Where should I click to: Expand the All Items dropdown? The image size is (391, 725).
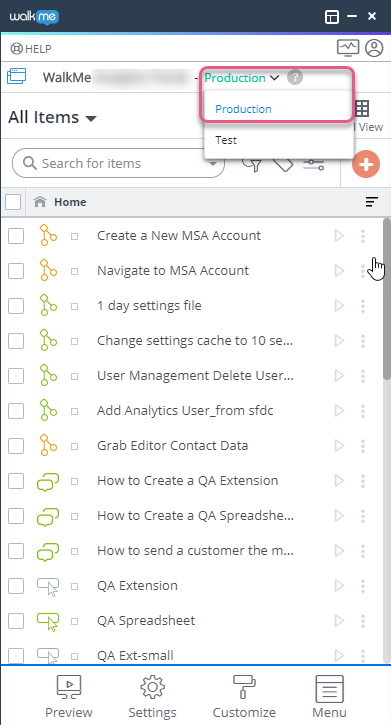tap(52, 117)
